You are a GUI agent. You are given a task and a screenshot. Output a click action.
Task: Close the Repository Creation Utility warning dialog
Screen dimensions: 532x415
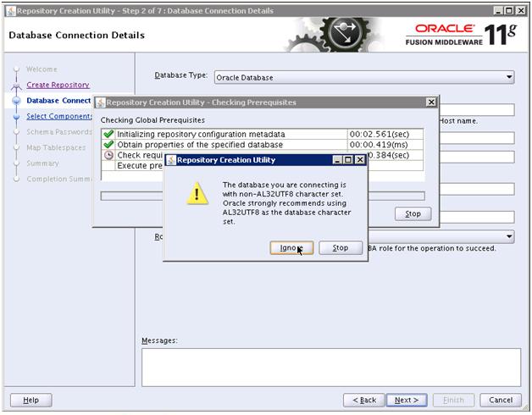(360, 160)
